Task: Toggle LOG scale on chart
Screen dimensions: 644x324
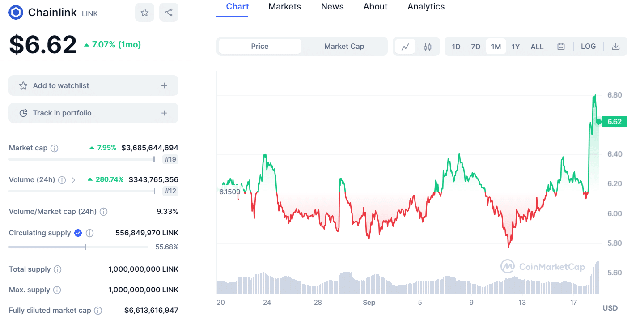Action: [588, 47]
